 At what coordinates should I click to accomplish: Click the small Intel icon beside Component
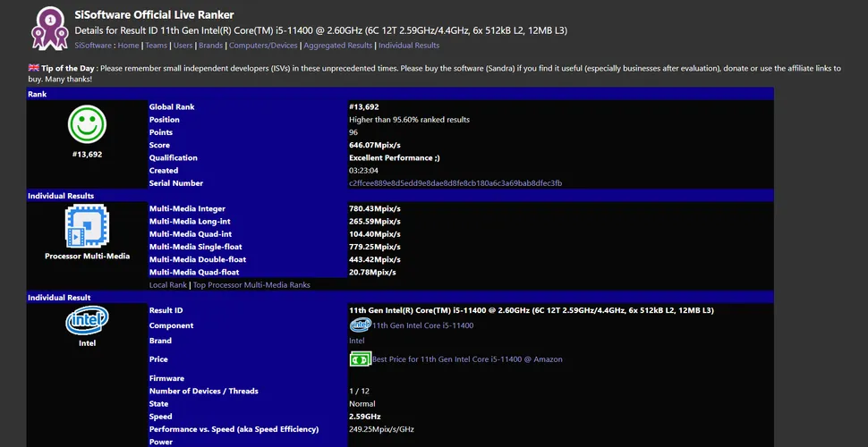[360, 325]
